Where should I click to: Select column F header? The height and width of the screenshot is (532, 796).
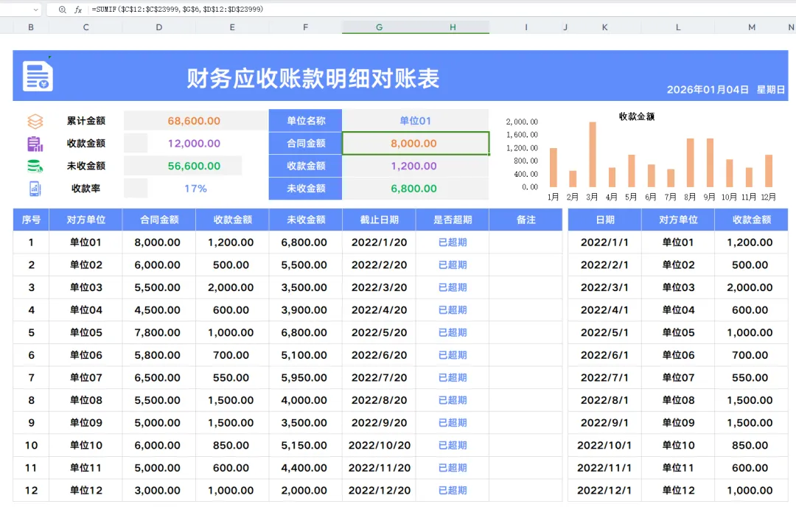[305, 27]
